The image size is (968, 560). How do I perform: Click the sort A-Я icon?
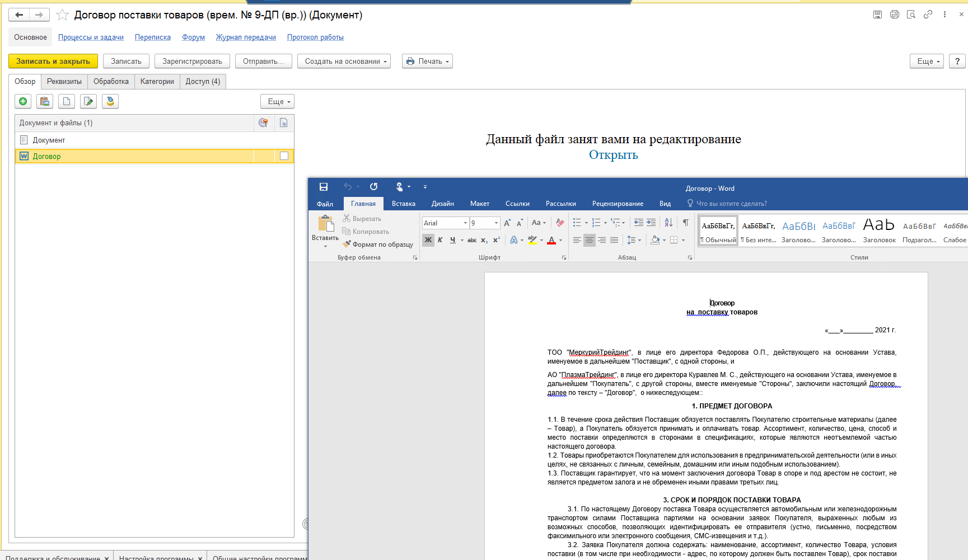668,223
